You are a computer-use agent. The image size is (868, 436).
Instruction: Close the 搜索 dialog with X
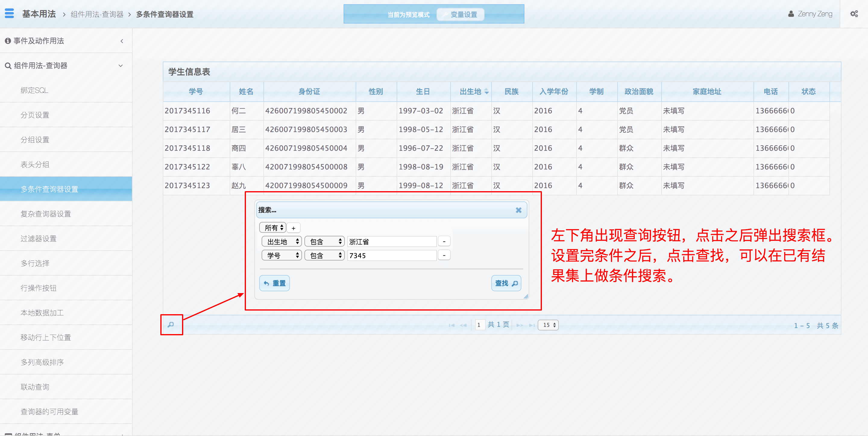tap(518, 210)
